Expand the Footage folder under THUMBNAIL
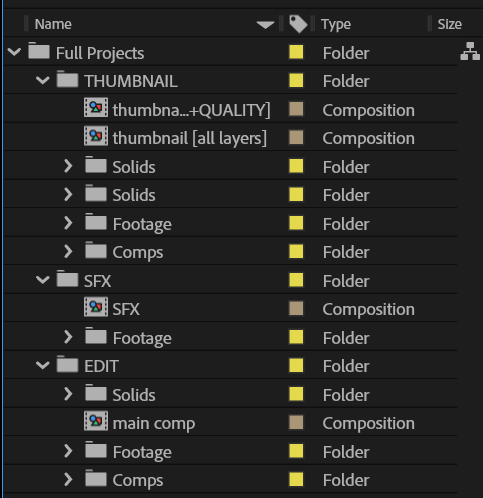483x498 pixels. tap(68, 223)
